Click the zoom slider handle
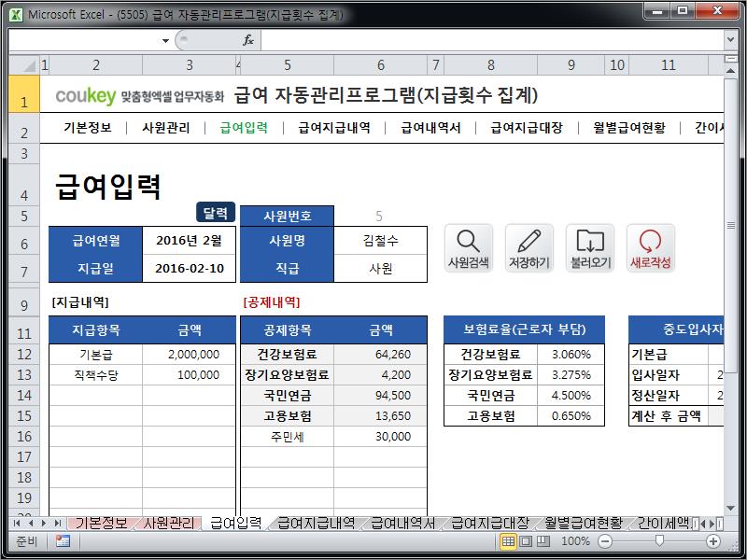The height and width of the screenshot is (560, 747). [659, 541]
